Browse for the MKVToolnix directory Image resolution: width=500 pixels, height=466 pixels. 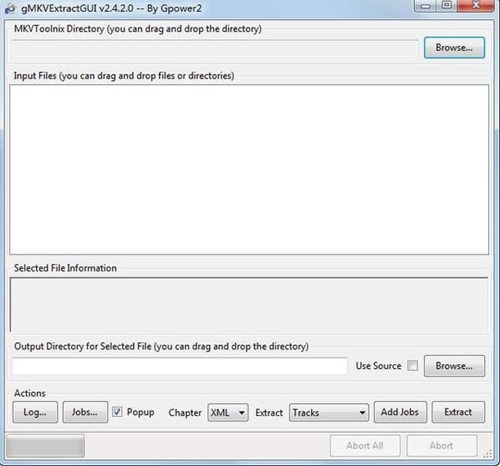coord(454,48)
